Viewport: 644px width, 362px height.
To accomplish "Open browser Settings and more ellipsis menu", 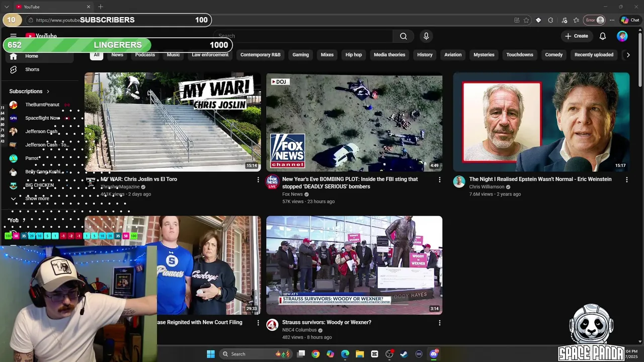I will coord(612,20).
